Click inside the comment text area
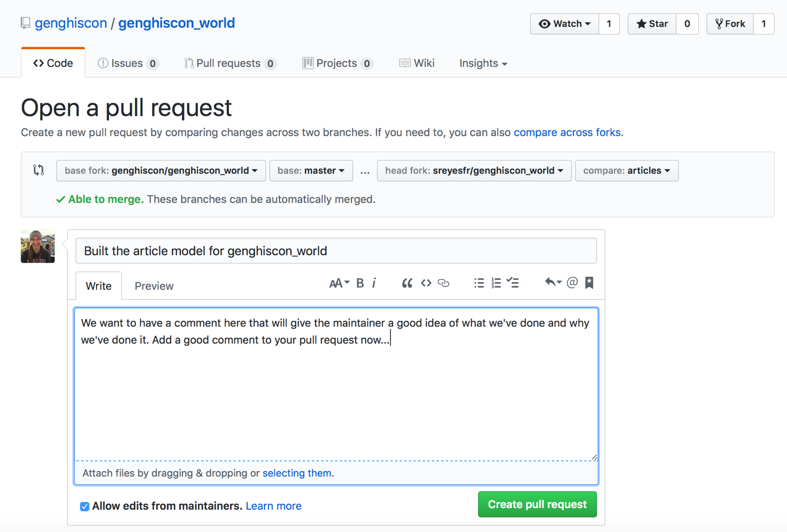The height and width of the screenshot is (532, 787). point(336,384)
